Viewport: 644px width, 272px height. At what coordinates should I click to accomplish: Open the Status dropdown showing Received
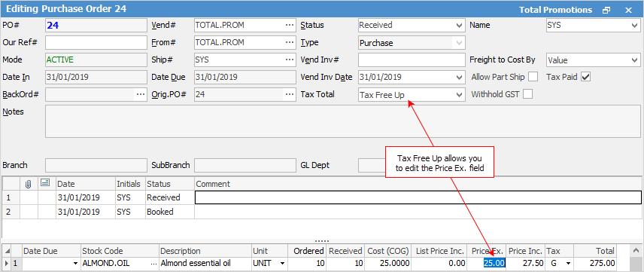[x=460, y=25]
